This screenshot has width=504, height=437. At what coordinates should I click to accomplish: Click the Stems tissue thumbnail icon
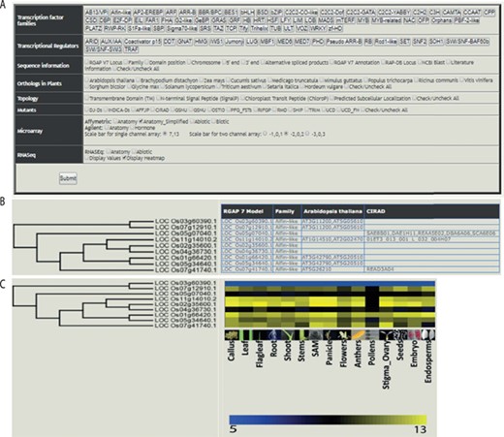pyautogui.click(x=301, y=334)
